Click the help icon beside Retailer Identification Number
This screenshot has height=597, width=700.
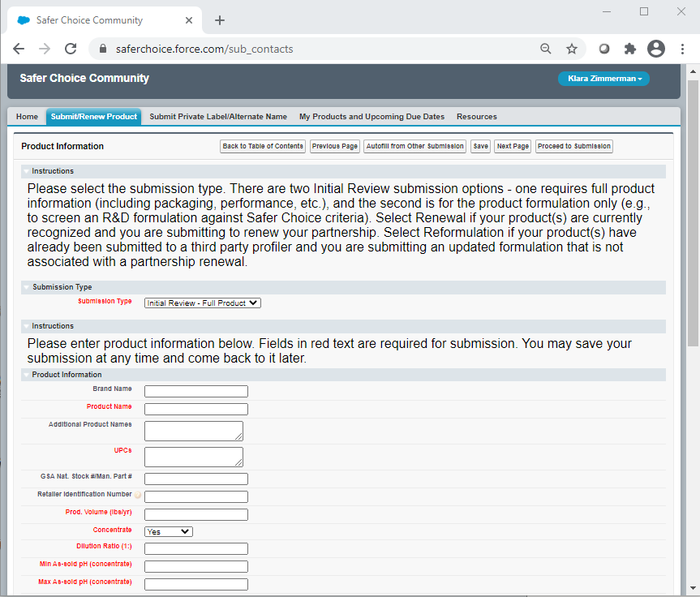[138, 495]
